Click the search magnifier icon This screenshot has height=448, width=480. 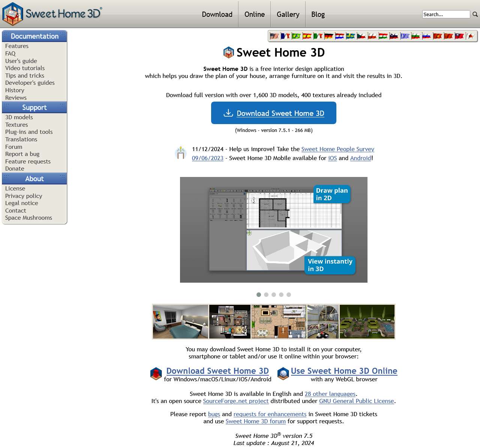475,14
